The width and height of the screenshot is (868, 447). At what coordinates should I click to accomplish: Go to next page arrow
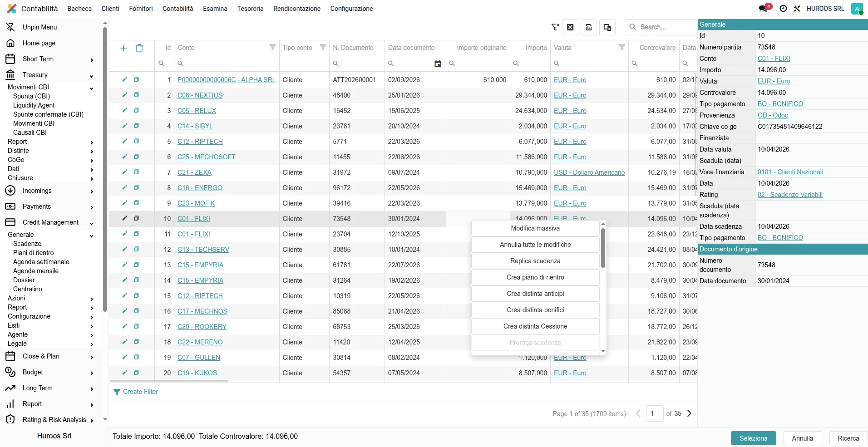[689, 413]
